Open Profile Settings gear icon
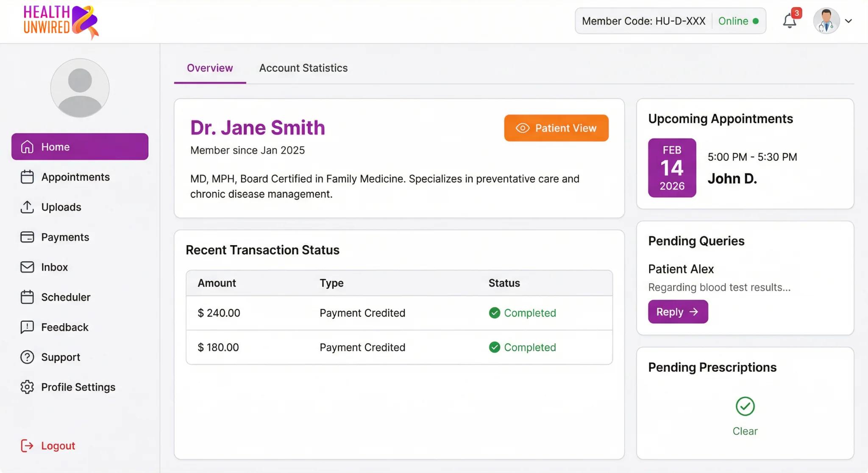868x473 pixels. (x=27, y=387)
